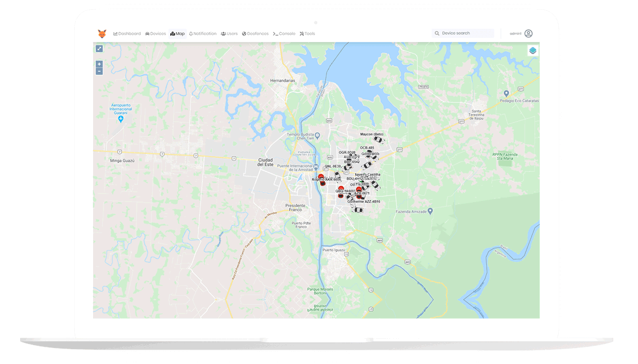638x364 pixels.
Task: Click the Puerto Iguazú map label
Action: point(333,250)
